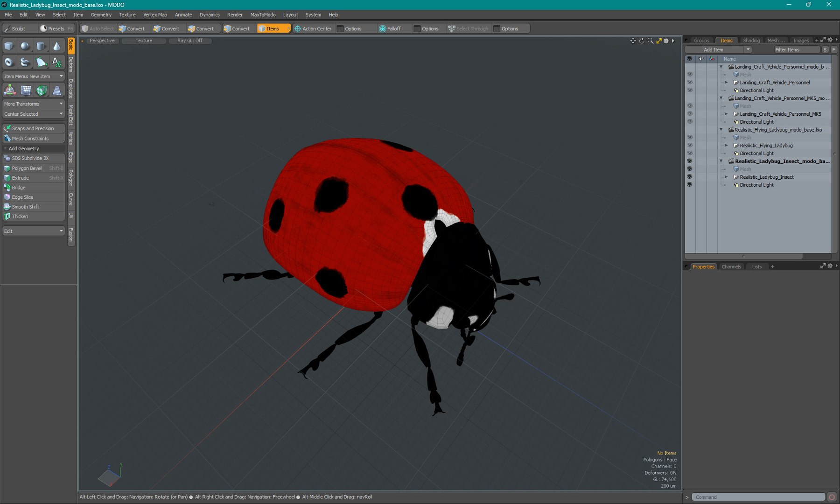Select the text tool icon
Image resolution: width=840 pixels, height=504 pixels.
[57, 62]
